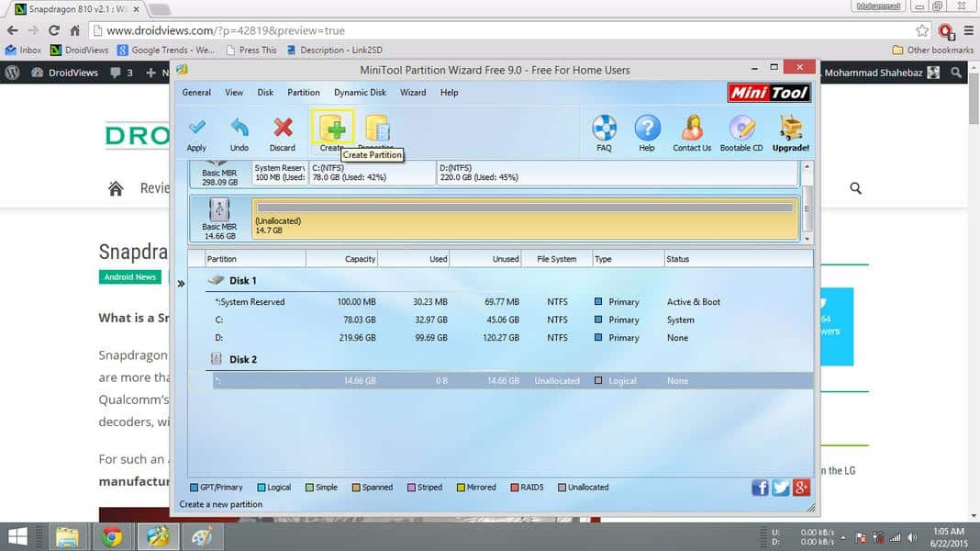Click the Apply checkmark icon
The height and width of the screenshot is (551, 980).
coord(197,128)
